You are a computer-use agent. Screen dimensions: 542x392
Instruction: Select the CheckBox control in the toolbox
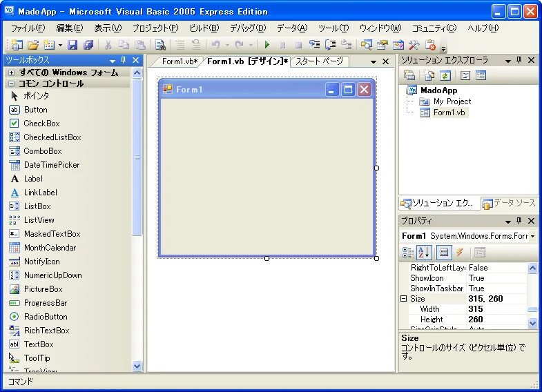[41, 124]
